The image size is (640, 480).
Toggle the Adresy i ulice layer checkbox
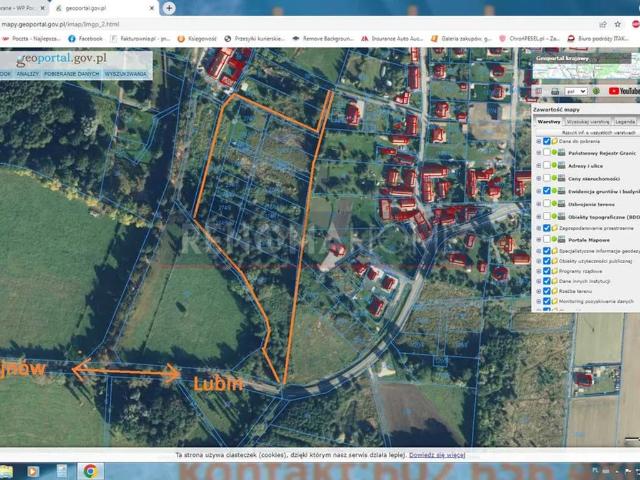click(546, 165)
